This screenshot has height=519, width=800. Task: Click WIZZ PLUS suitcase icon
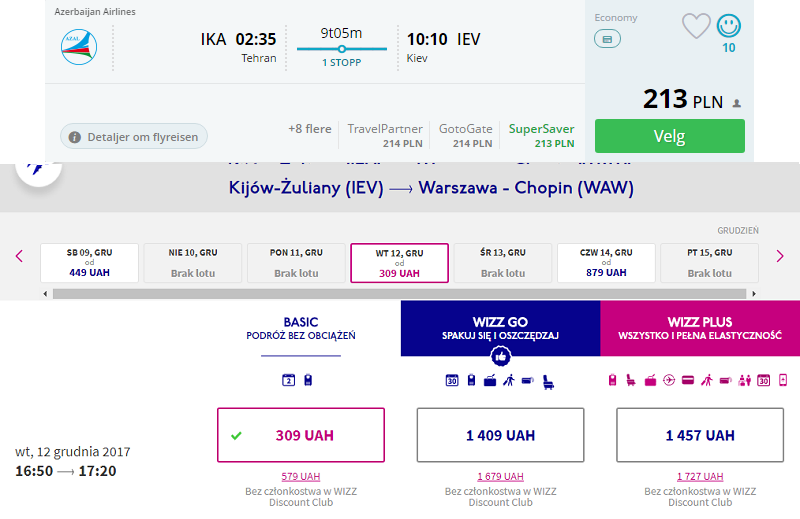pos(651,381)
